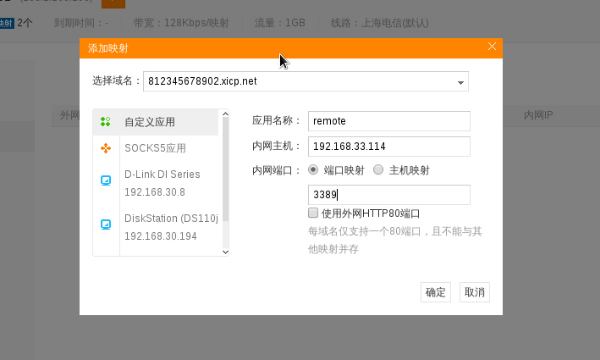Click 到期时间 text in background page

click(x=81, y=23)
